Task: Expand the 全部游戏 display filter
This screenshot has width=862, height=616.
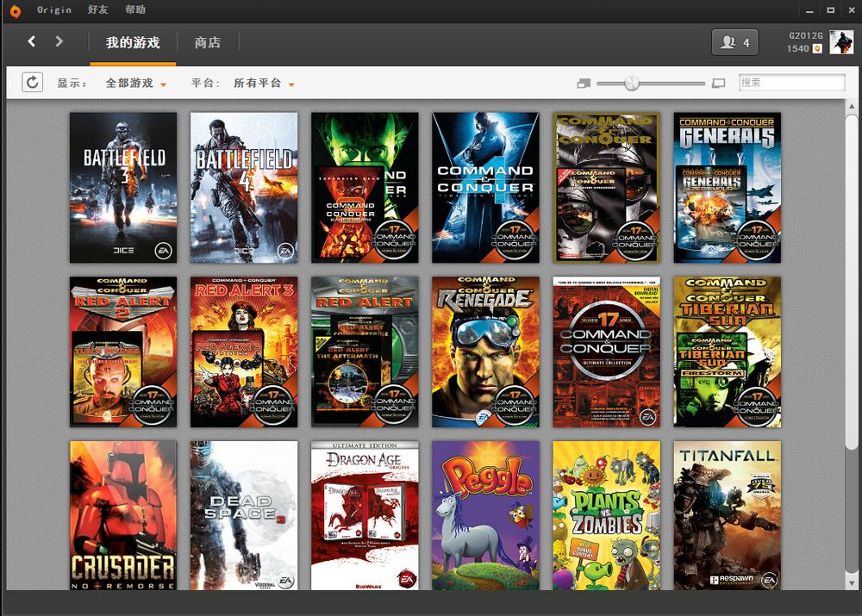Action: pos(135,83)
